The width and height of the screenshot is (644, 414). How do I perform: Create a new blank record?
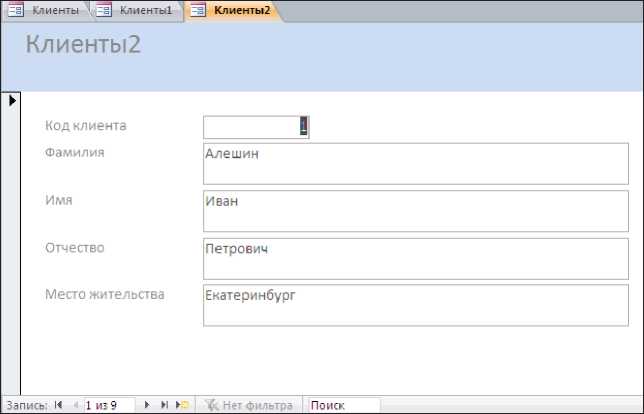(x=182, y=405)
